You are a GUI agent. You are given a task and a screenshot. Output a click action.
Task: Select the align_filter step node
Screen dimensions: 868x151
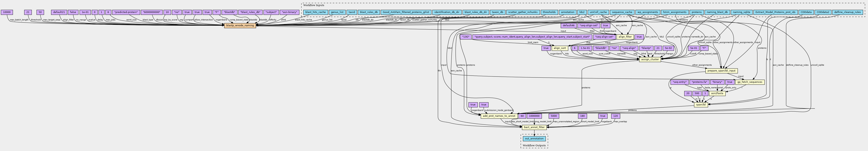(x=625, y=37)
